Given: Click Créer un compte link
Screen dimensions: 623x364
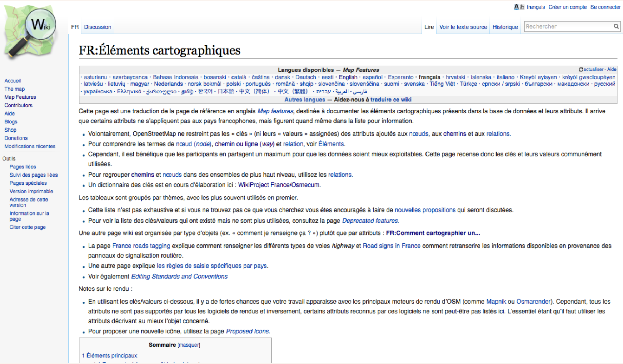Looking at the screenshot, I should pos(567,7).
